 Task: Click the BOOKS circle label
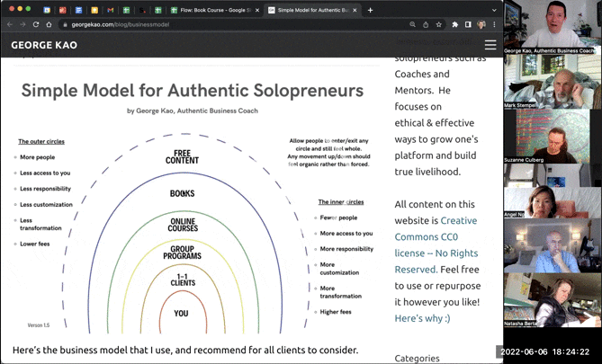pos(183,193)
